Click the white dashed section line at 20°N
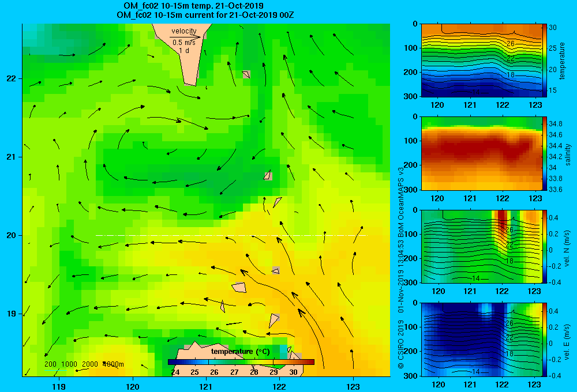 click(x=231, y=235)
